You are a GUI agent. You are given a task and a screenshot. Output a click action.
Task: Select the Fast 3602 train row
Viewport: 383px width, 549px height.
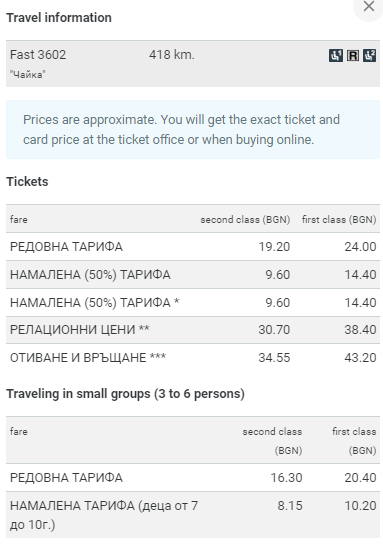tap(193, 63)
